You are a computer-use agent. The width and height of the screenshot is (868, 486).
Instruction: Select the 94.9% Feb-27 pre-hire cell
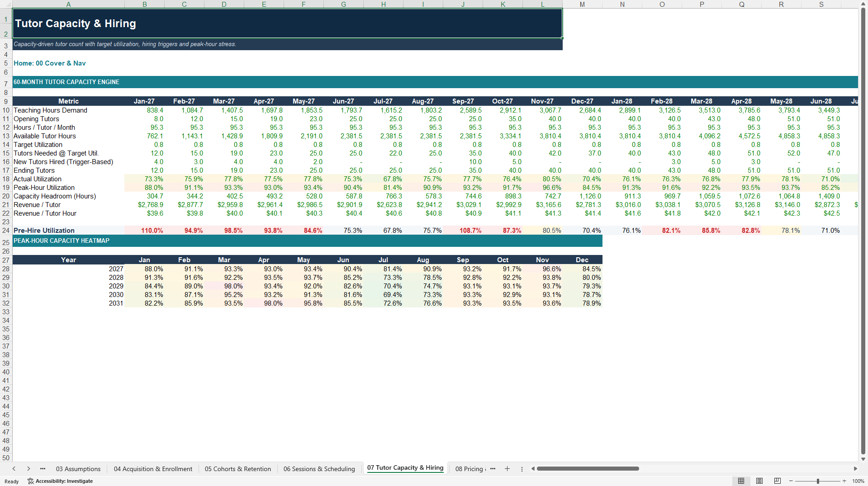point(185,231)
